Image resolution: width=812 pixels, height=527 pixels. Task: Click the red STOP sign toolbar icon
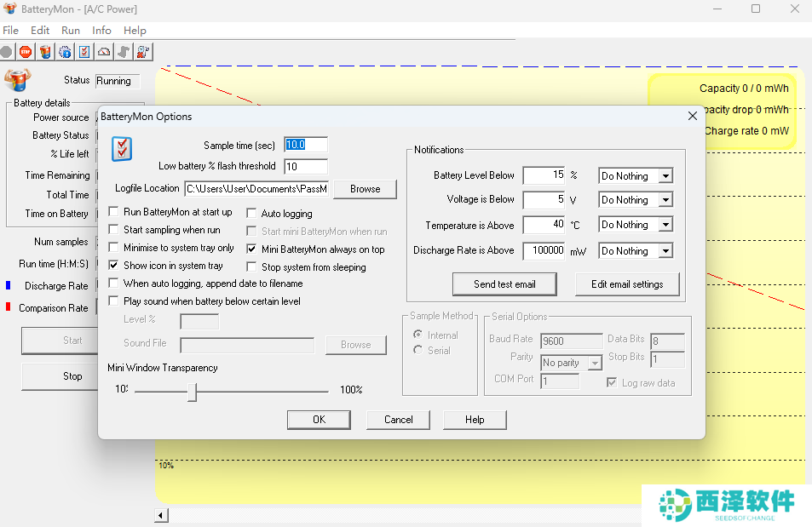[x=26, y=52]
